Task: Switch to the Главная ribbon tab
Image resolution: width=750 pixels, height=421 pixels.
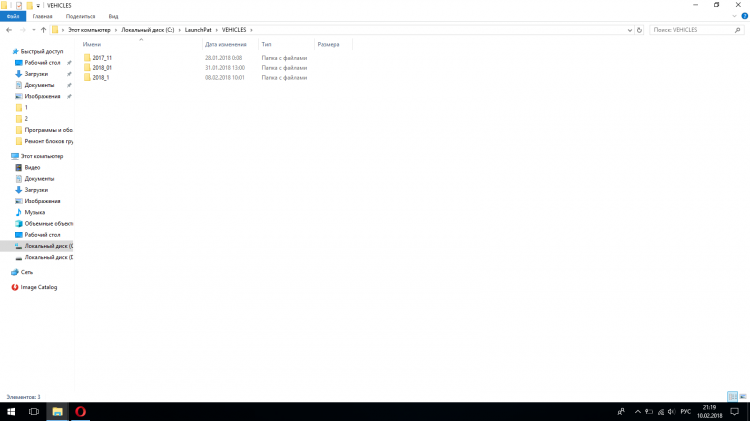Action: (x=43, y=17)
